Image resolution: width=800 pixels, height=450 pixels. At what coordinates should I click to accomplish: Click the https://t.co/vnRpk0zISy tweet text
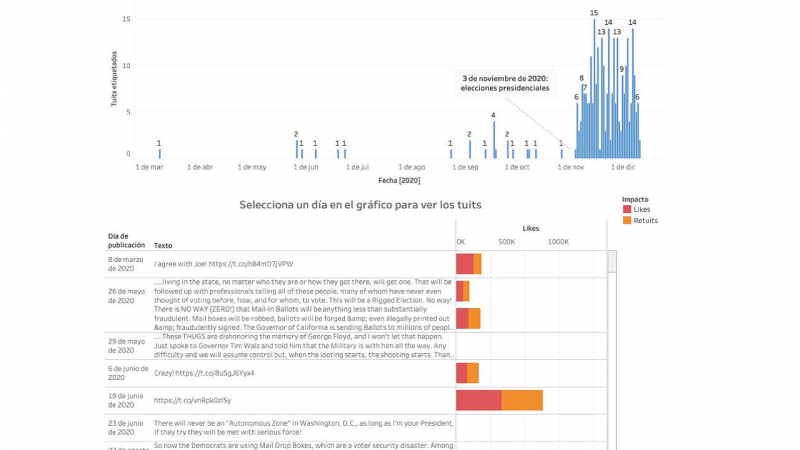192,401
